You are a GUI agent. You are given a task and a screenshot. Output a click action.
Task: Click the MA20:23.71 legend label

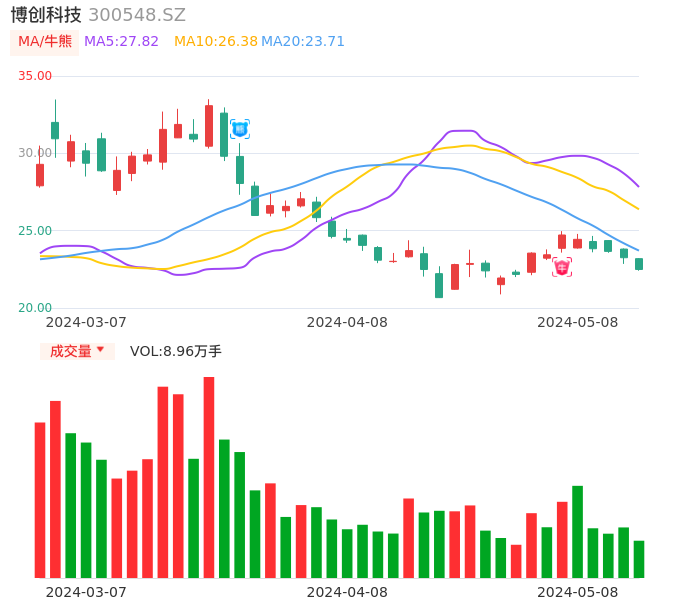coord(303,41)
